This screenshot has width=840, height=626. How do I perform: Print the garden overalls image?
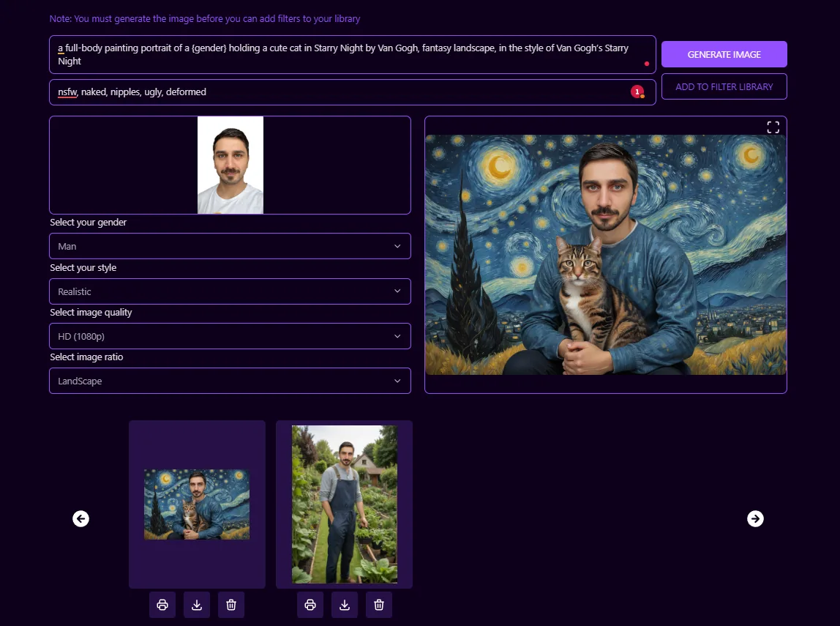click(310, 605)
